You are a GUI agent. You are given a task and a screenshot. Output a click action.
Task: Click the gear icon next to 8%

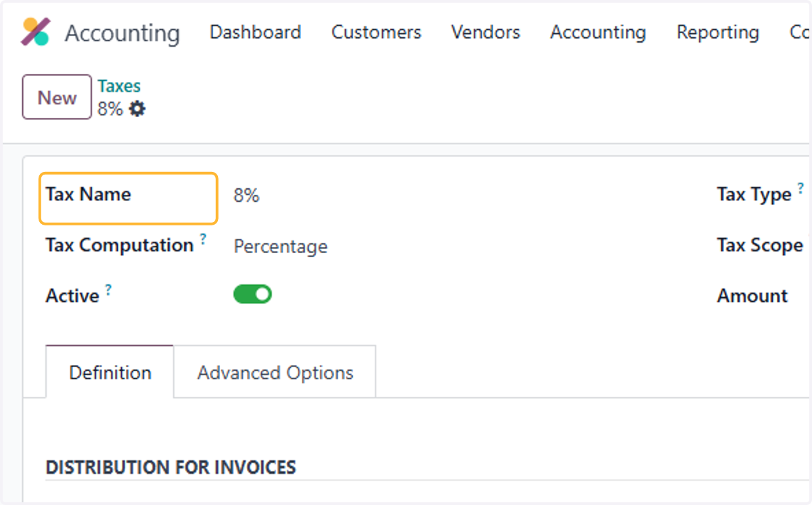137,108
